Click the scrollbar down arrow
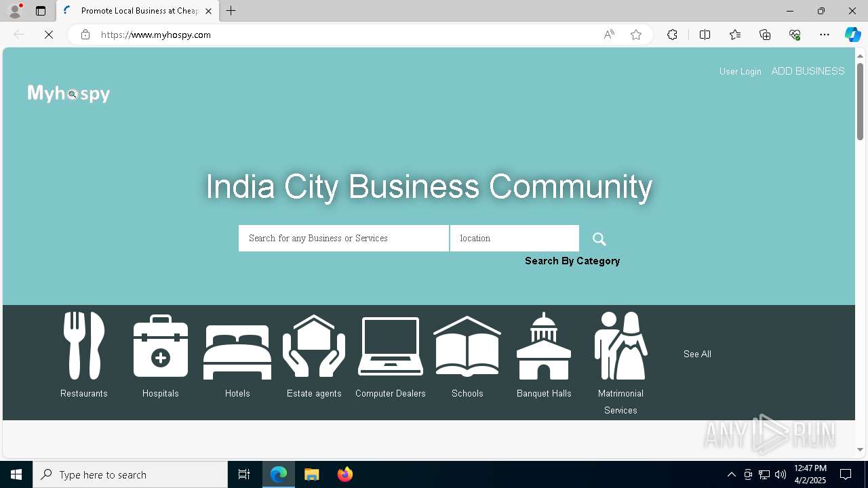The height and width of the screenshot is (488, 868). point(860,449)
